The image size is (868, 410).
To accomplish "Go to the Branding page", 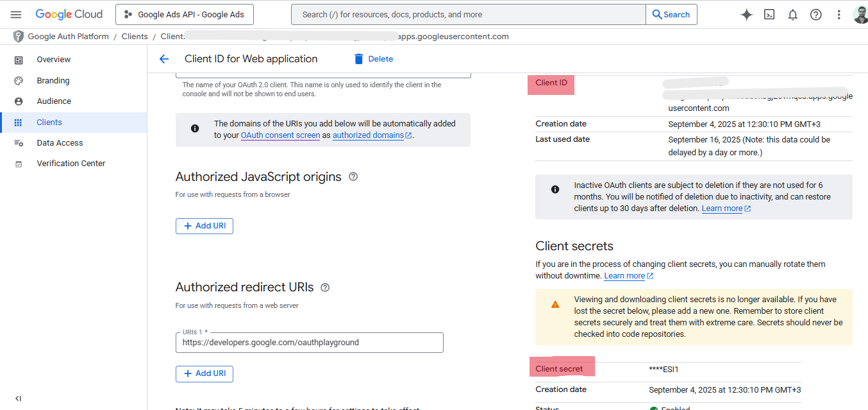I will point(53,81).
